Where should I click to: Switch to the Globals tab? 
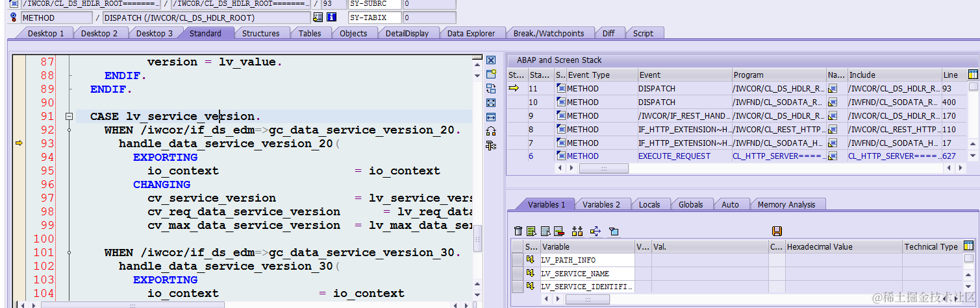click(x=691, y=204)
